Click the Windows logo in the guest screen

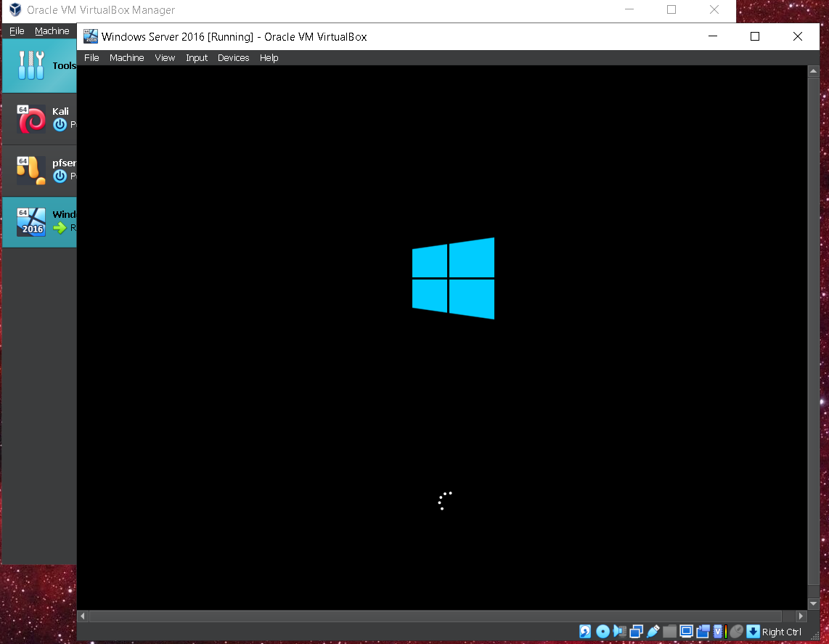pyautogui.click(x=453, y=278)
